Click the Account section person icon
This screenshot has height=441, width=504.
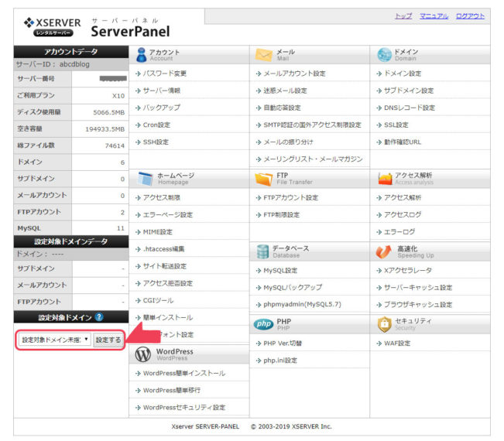pyautogui.click(x=141, y=55)
